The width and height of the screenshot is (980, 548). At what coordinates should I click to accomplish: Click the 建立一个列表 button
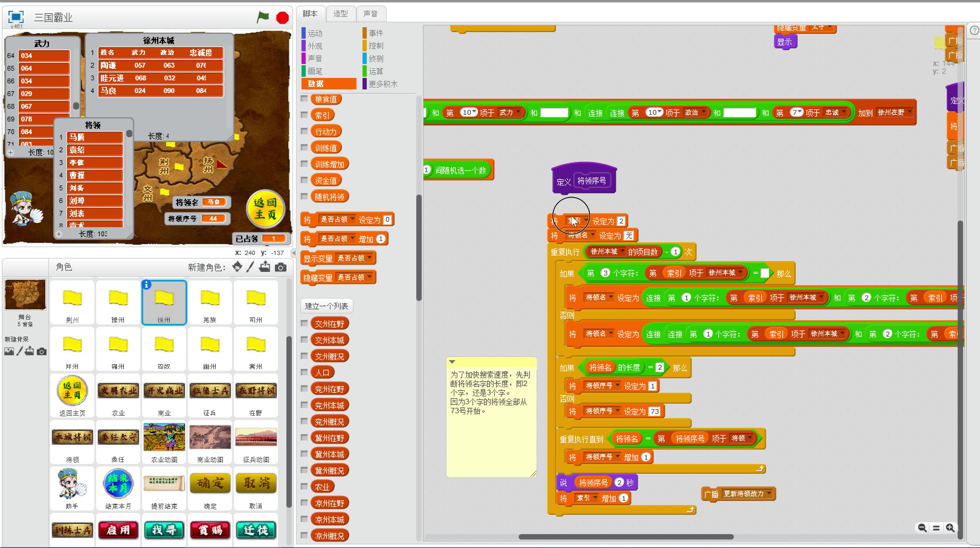(326, 306)
